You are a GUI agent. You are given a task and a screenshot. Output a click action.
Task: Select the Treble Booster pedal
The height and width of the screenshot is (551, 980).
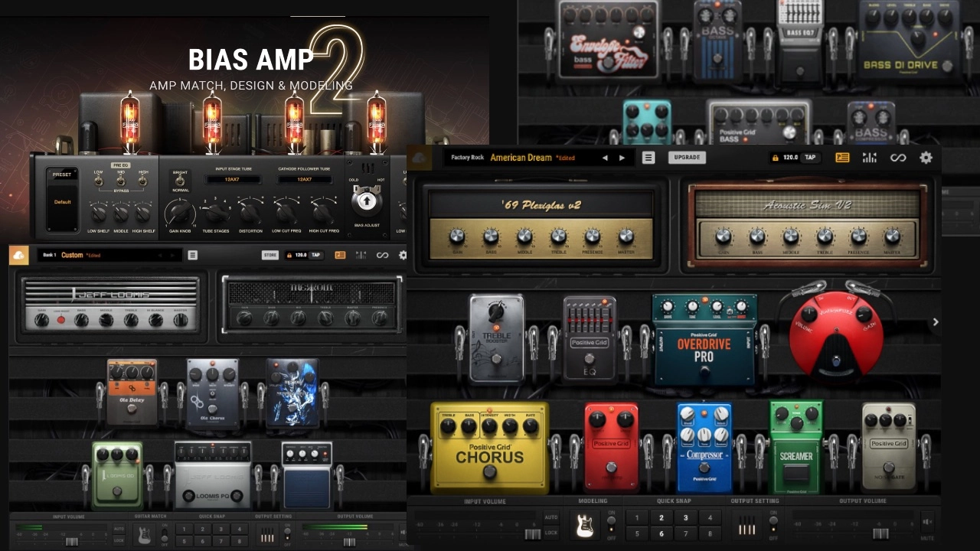pyautogui.click(x=496, y=338)
